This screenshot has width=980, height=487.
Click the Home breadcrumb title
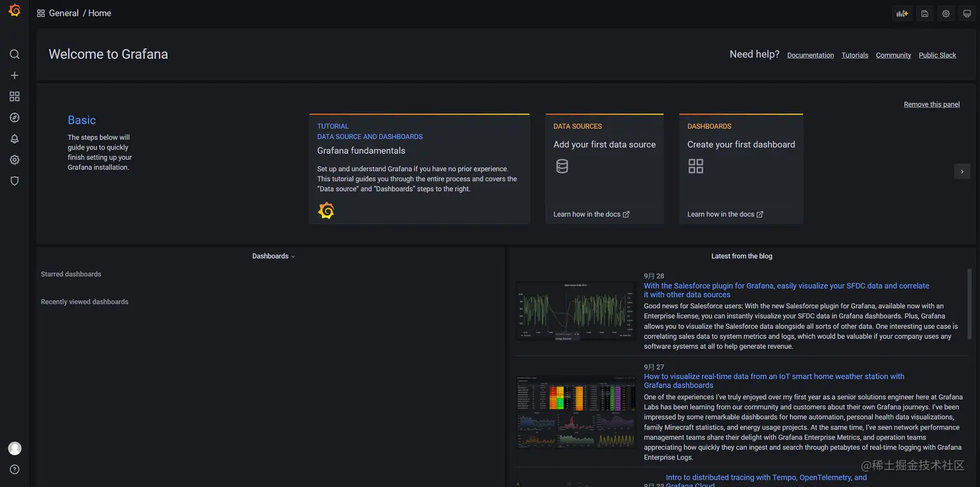[100, 13]
